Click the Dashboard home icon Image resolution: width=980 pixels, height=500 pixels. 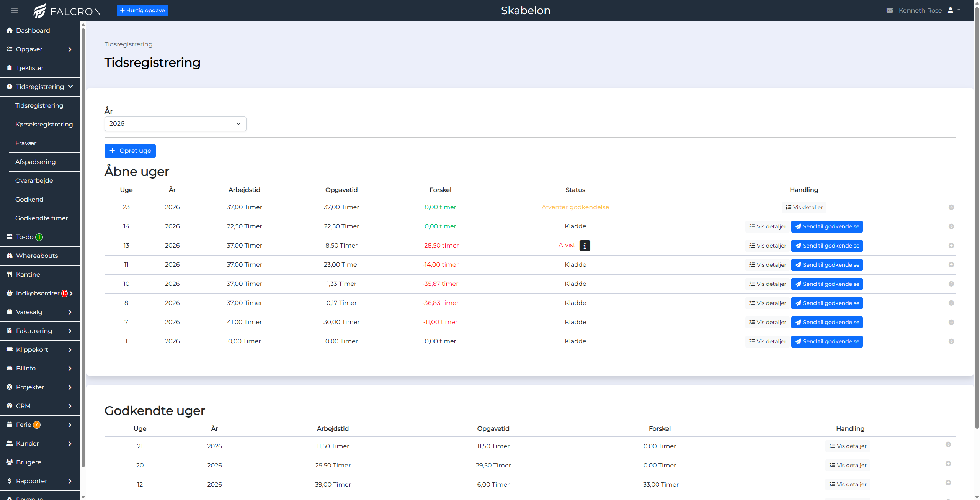(x=10, y=30)
